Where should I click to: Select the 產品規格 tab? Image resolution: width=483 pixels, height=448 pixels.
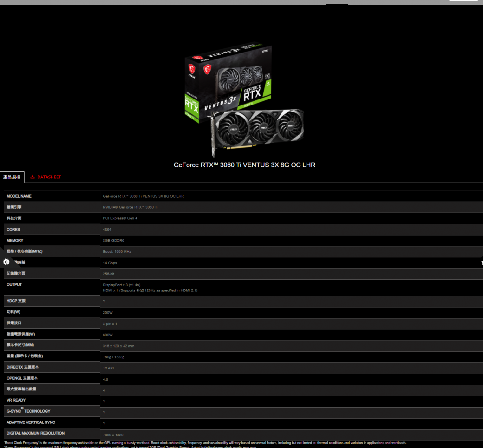(x=12, y=177)
